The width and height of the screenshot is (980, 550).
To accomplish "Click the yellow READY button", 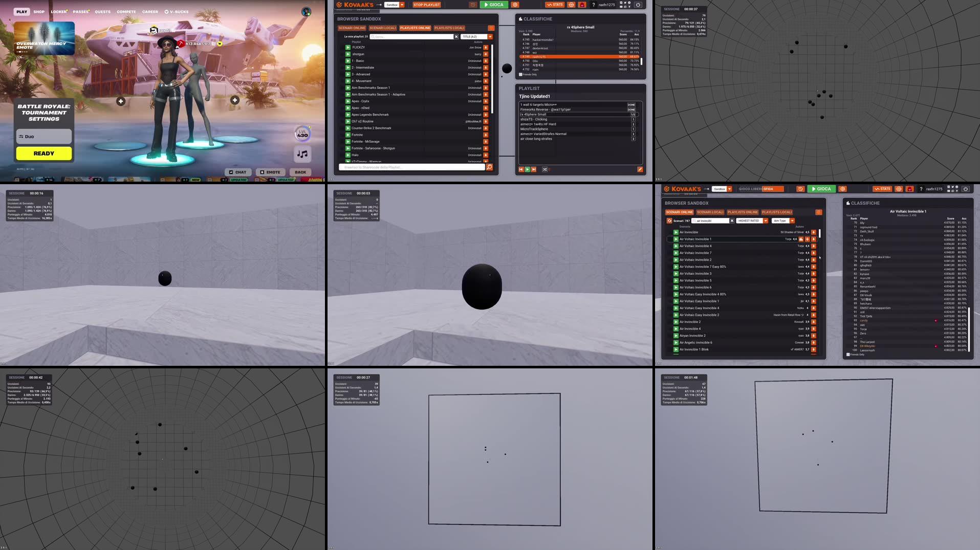I will pyautogui.click(x=44, y=153).
